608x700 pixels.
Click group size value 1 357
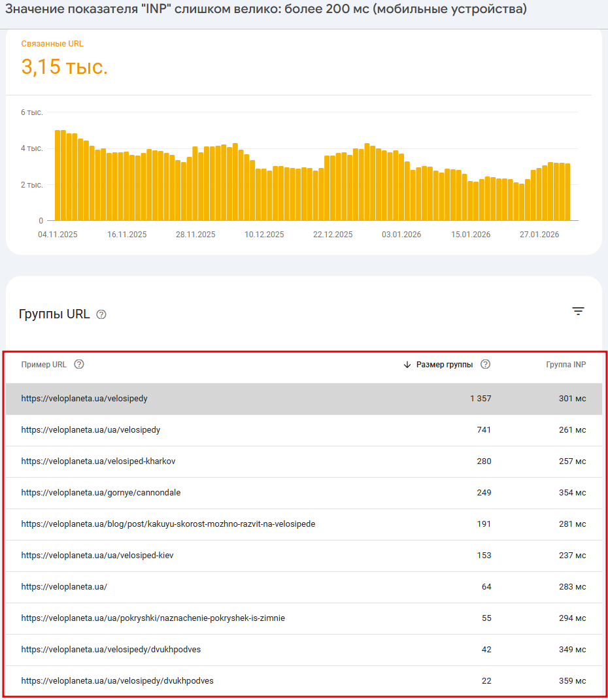click(481, 399)
